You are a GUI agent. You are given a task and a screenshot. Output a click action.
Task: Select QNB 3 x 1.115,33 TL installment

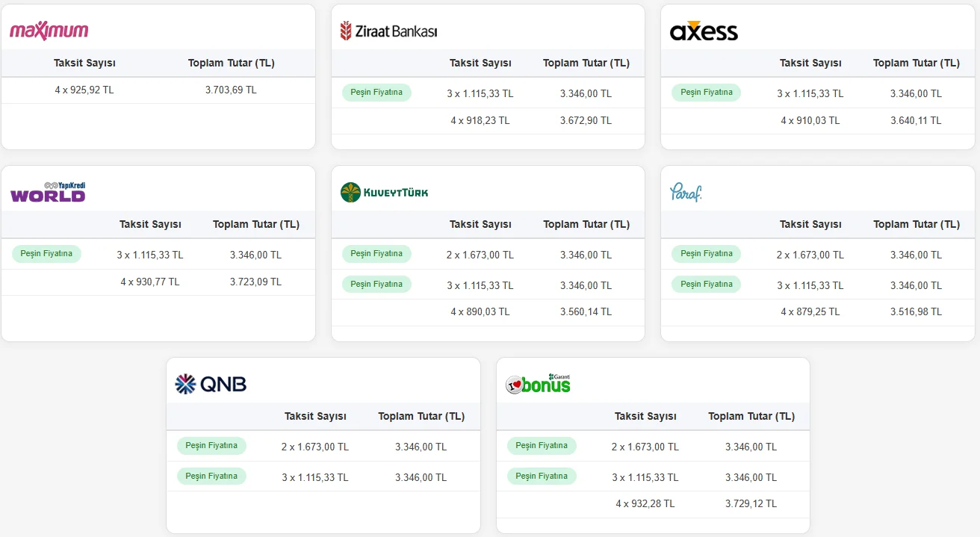[315, 478]
